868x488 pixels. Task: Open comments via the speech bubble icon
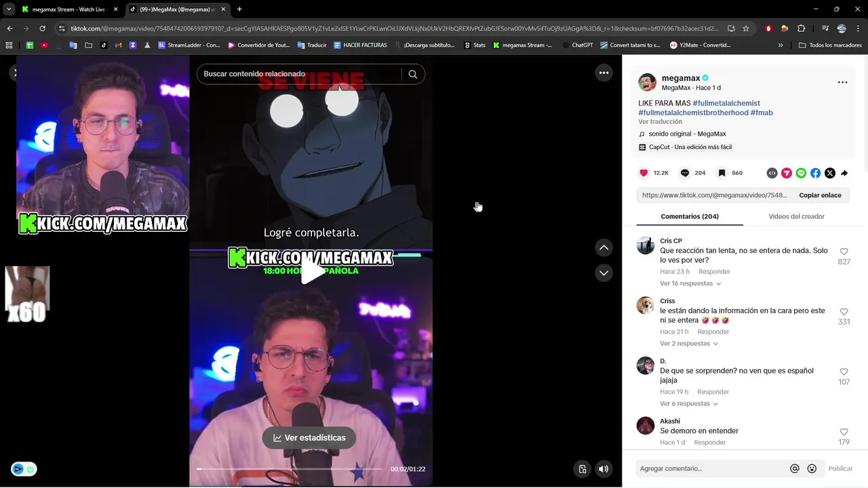click(685, 173)
